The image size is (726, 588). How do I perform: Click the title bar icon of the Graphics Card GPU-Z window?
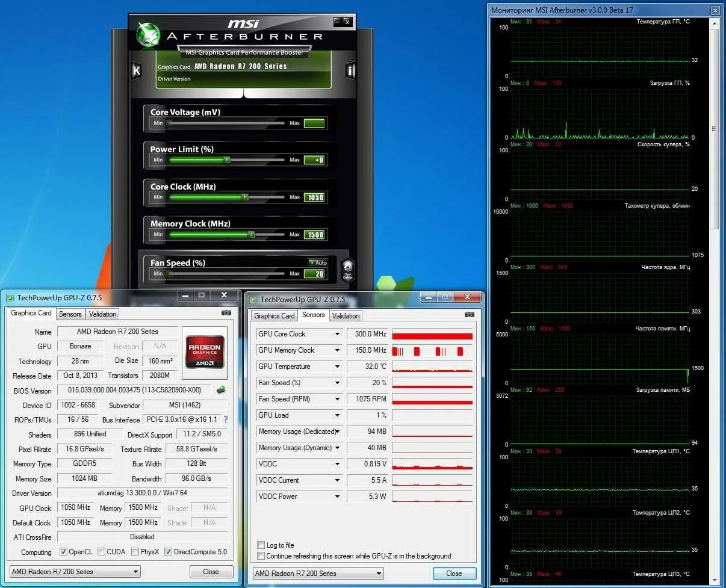[x=10, y=297]
